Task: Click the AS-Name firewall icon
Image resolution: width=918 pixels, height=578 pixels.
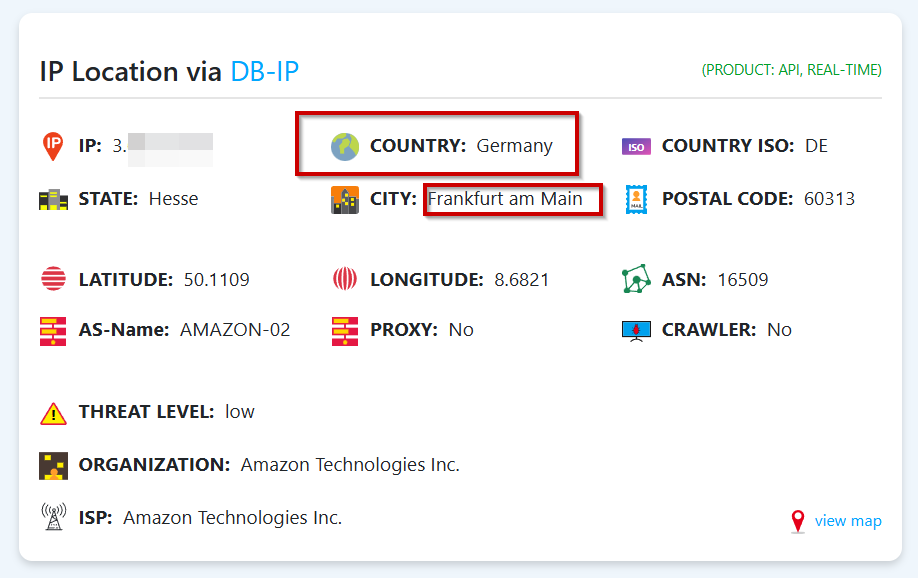Action: click(x=53, y=331)
